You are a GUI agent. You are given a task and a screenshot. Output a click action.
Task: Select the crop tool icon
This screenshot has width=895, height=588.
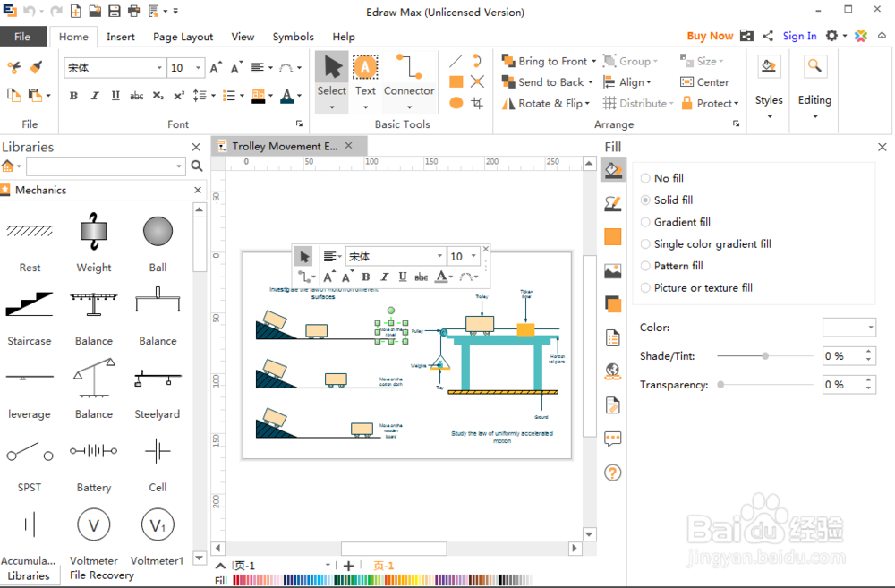[x=477, y=103]
